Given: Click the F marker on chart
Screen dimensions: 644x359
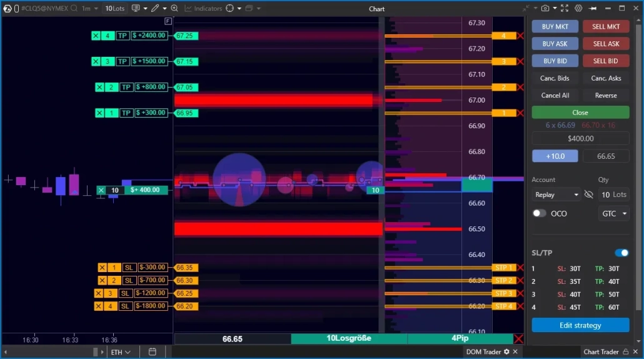Looking at the screenshot, I should tap(168, 21).
